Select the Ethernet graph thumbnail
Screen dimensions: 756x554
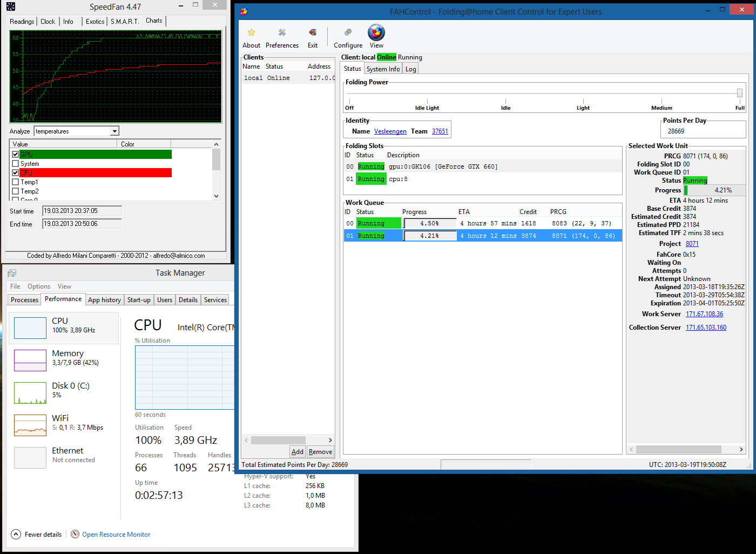point(30,458)
